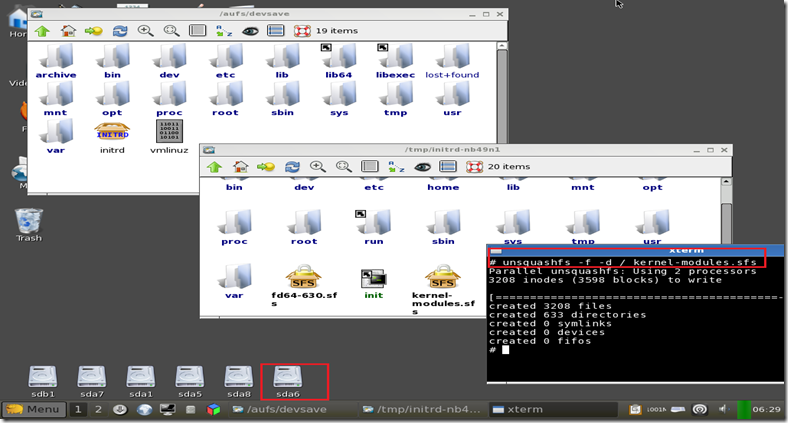Open bookmarks in /aufs/devsave toolbar
The image size is (788, 423).
click(x=93, y=31)
